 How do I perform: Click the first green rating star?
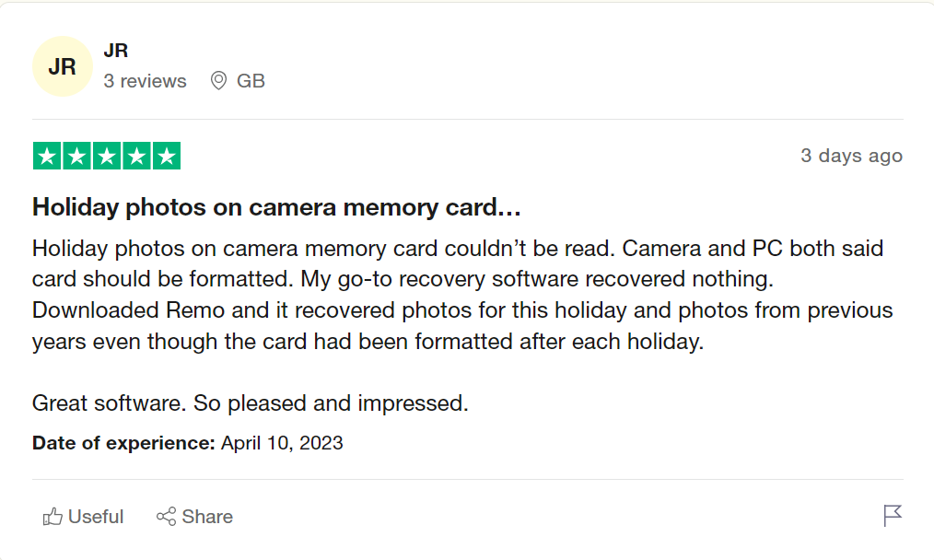(x=47, y=156)
